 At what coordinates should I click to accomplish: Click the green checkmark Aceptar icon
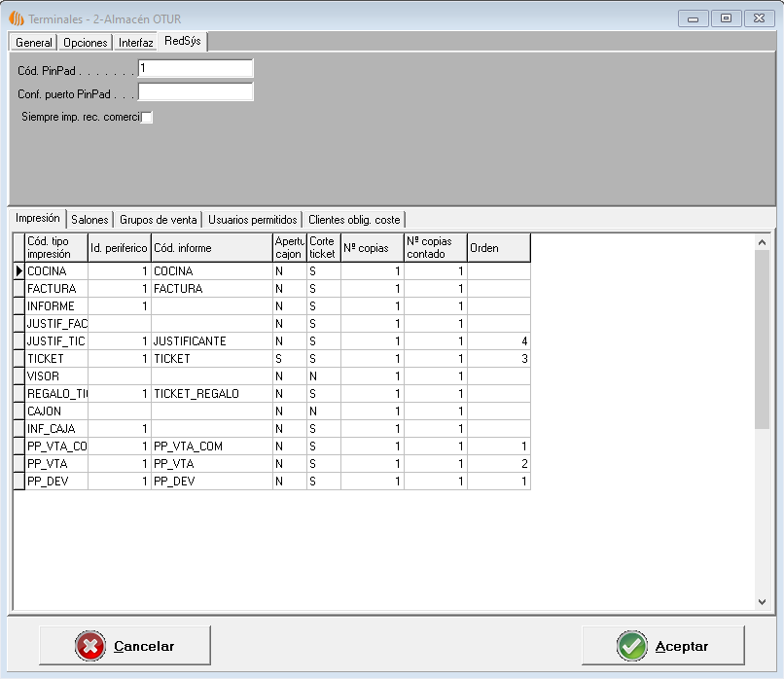631,646
